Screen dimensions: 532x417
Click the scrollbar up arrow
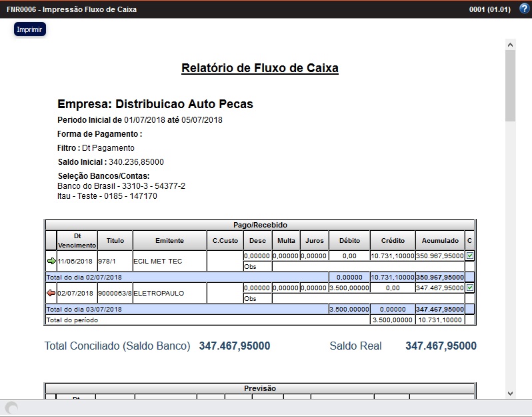point(511,45)
